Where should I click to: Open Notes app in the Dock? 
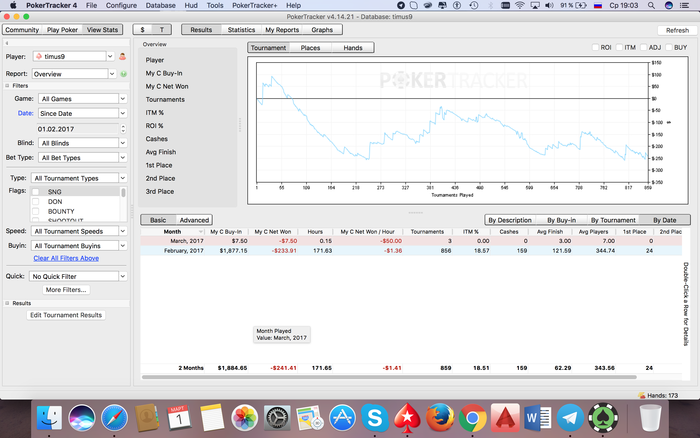click(x=212, y=418)
